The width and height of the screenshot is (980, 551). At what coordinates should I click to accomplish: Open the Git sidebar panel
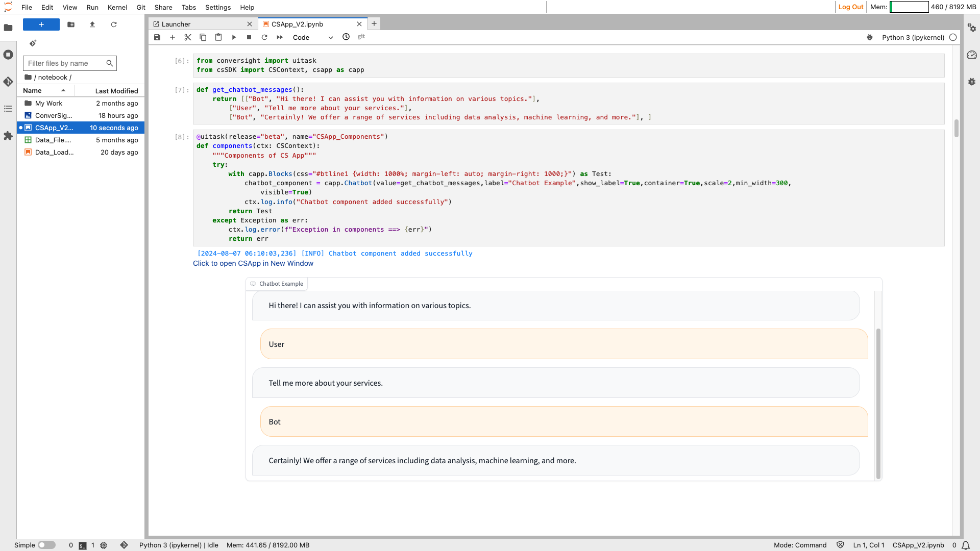(8, 82)
